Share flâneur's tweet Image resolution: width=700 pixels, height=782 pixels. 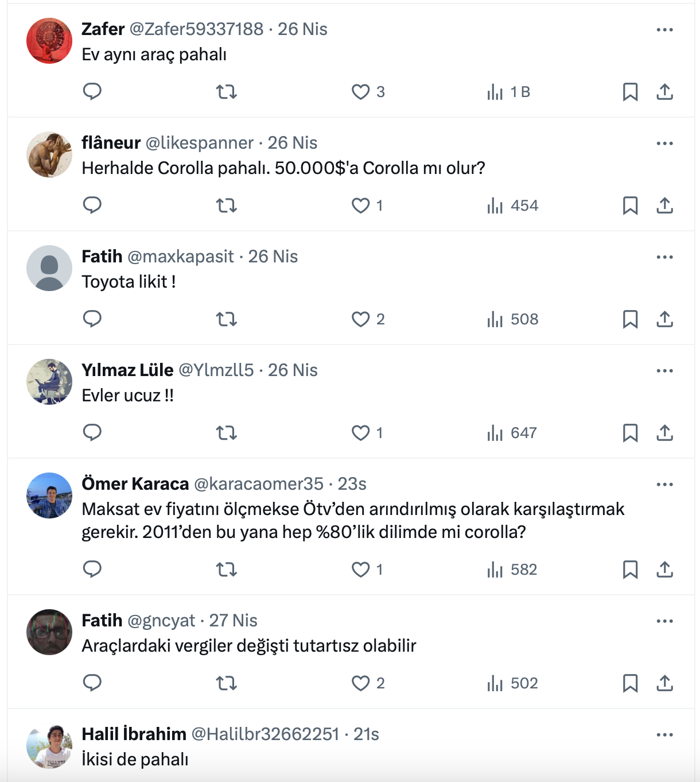pyautogui.click(x=664, y=206)
